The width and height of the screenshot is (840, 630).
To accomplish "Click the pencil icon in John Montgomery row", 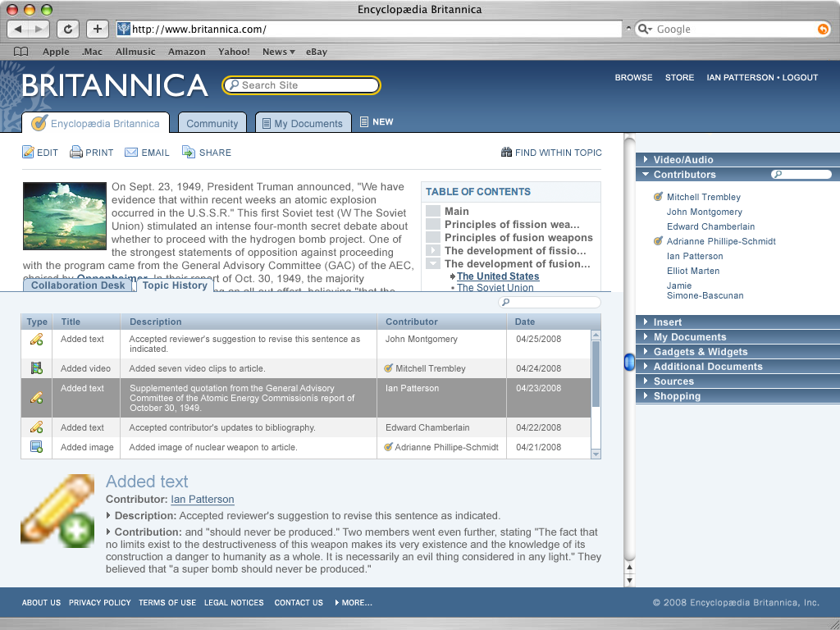I will tap(36, 340).
